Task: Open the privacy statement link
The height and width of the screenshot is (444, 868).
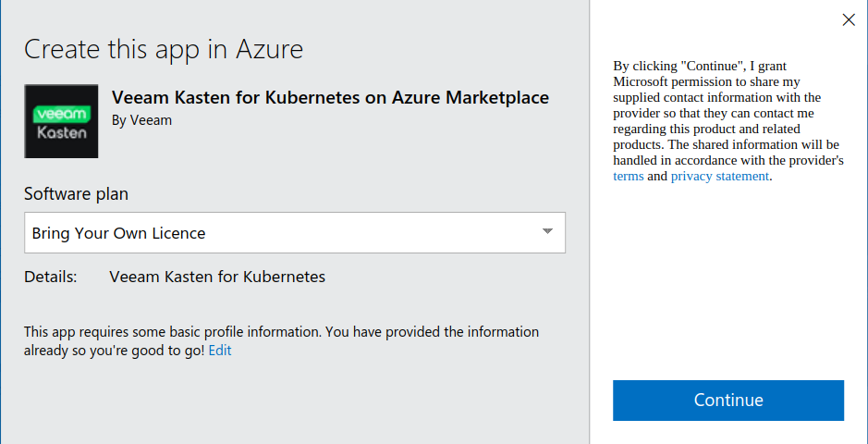Action: click(720, 176)
